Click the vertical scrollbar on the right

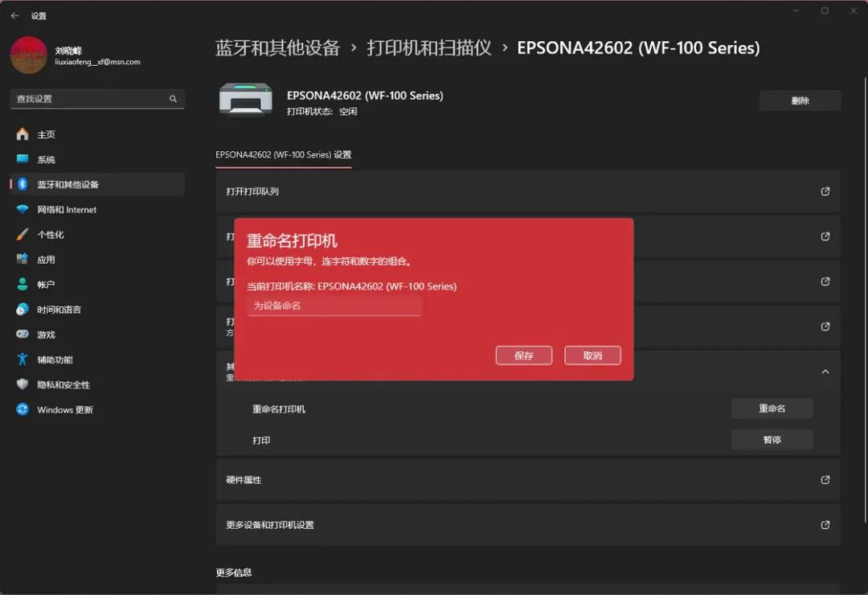pos(865,299)
